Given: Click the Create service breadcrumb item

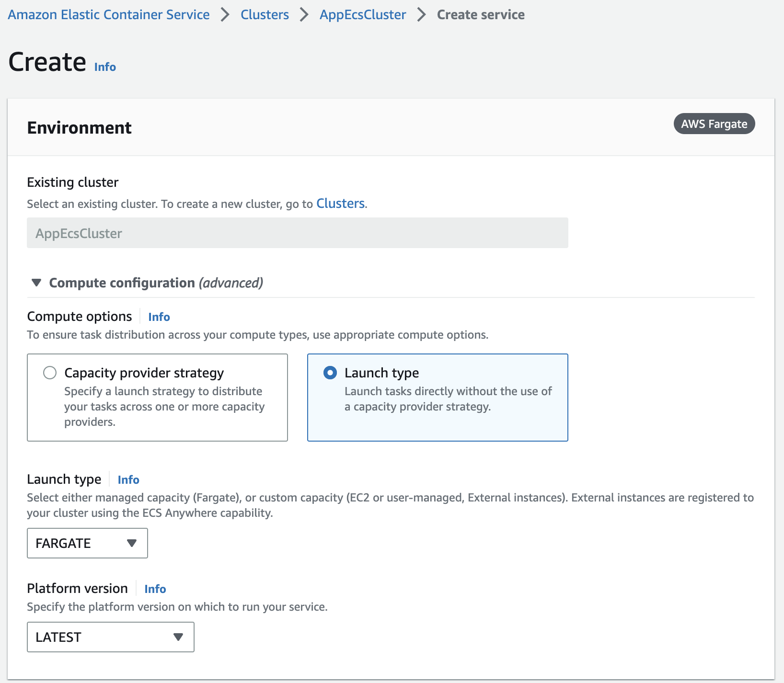Looking at the screenshot, I should pyautogui.click(x=481, y=15).
